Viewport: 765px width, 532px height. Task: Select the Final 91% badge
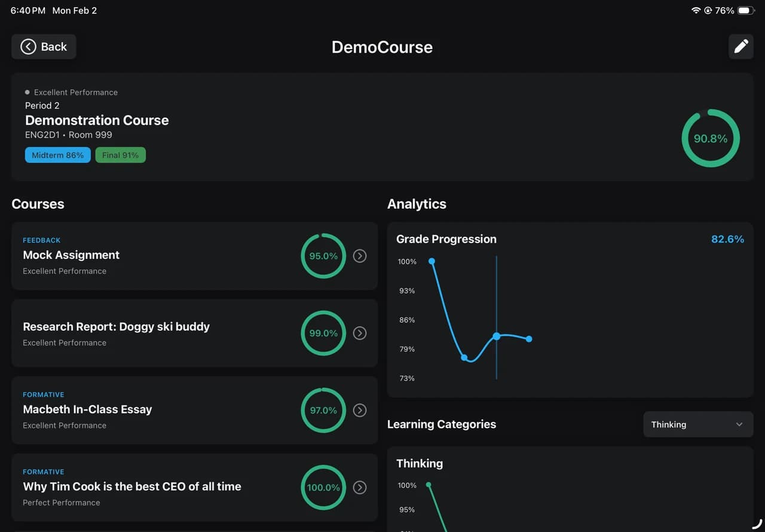120,155
